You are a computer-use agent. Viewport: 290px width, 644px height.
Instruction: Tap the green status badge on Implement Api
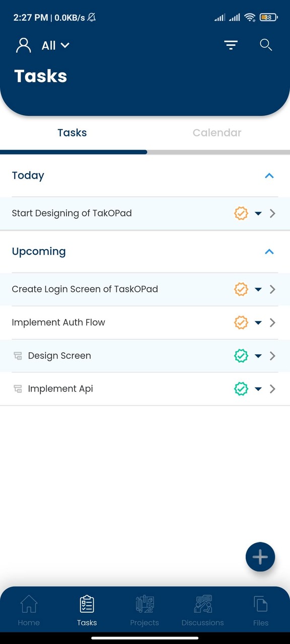[241, 388]
